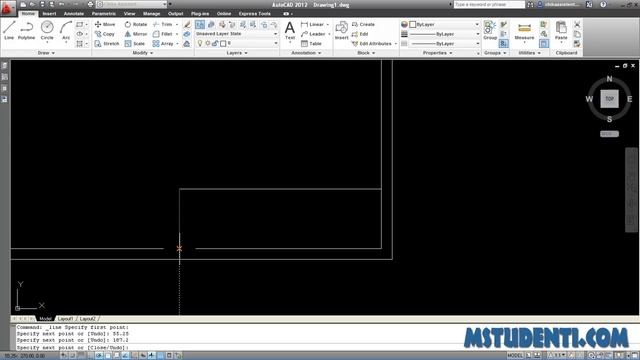The image size is (640, 360).
Task: Select the Line tool
Action: (x=9, y=31)
